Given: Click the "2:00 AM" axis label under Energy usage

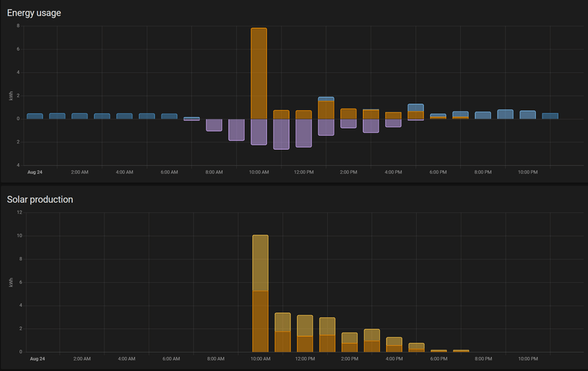Looking at the screenshot, I should coord(79,173).
